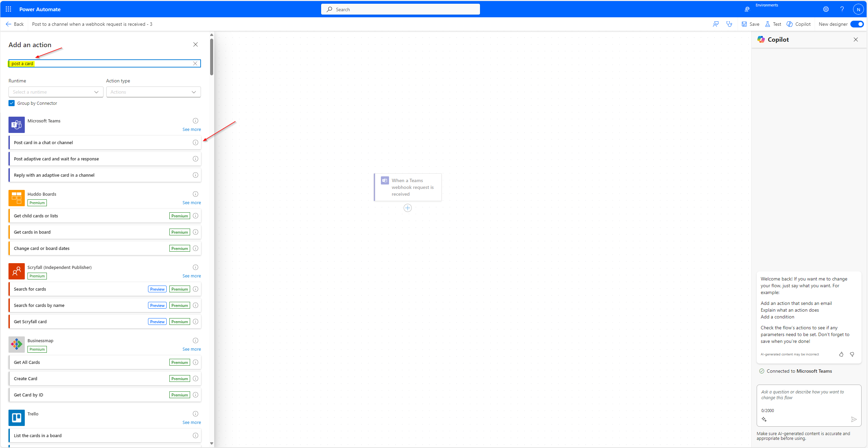Click the Huddo Boards connector icon
Viewport: 868px width, 448px height.
click(17, 198)
